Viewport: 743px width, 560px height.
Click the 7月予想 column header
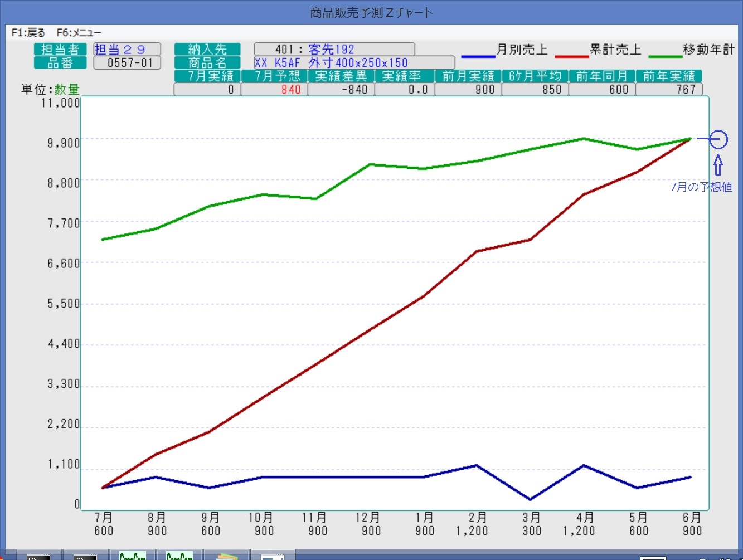click(x=274, y=76)
